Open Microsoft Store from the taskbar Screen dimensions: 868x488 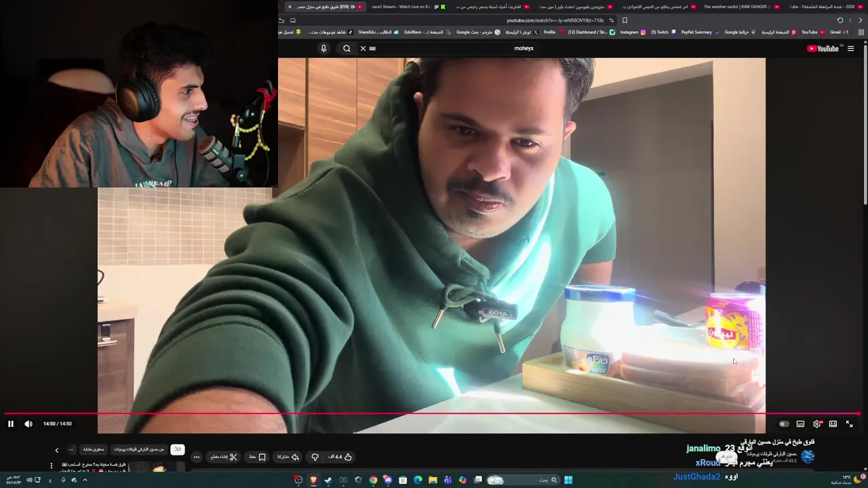tap(403, 480)
